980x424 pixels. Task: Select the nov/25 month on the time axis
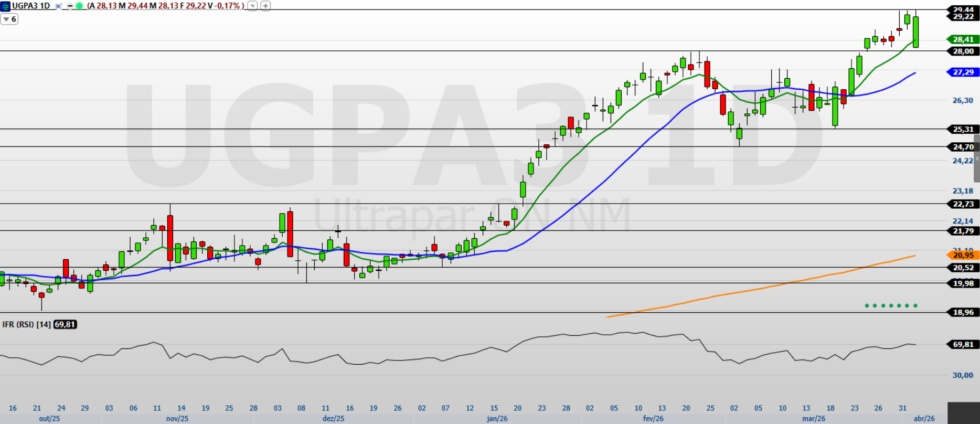177,418
